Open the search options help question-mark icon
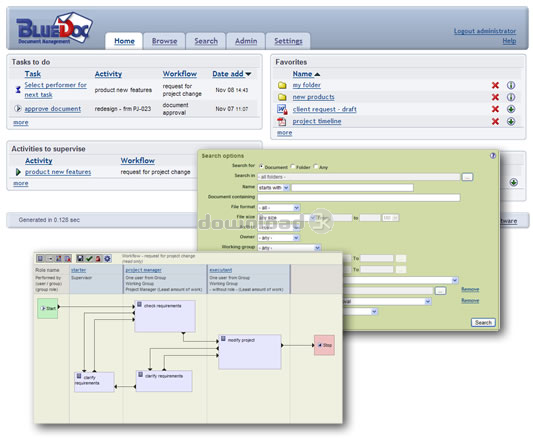The width and height of the screenshot is (533, 442). pyautogui.click(x=493, y=156)
